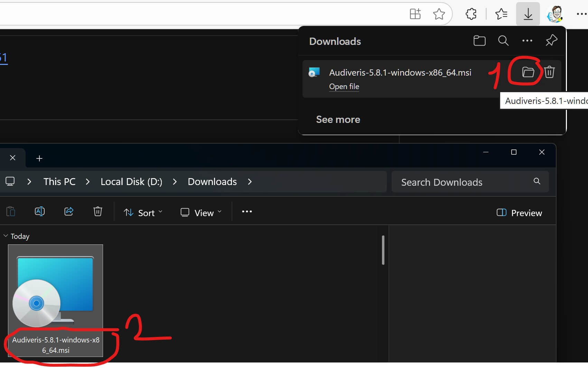Click the Search Downloads input field

[463, 182]
